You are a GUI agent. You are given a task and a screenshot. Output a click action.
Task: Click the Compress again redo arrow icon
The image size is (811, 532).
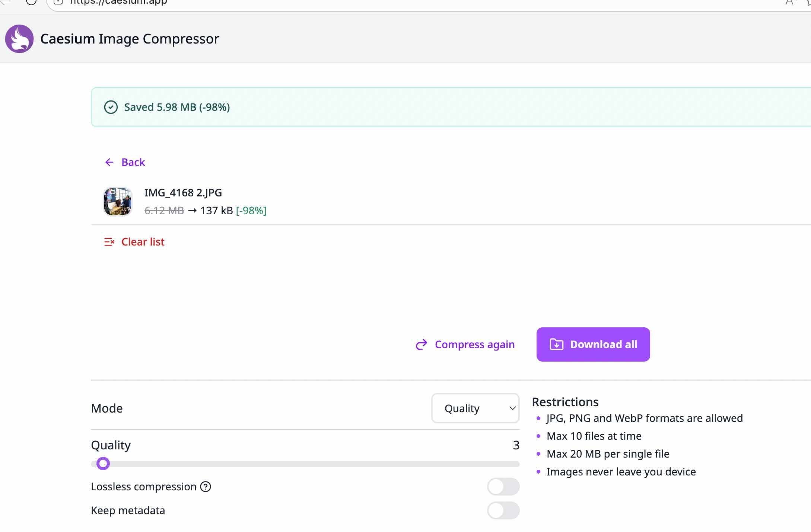421,344
